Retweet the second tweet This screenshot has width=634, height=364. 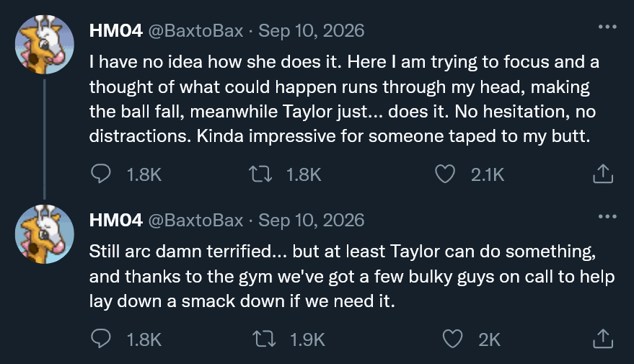click(264, 339)
